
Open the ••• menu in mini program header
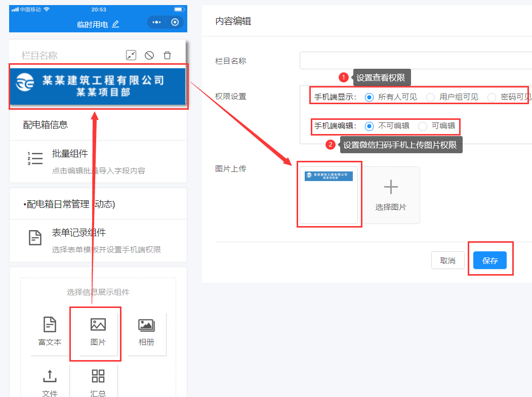(x=156, y=22)
